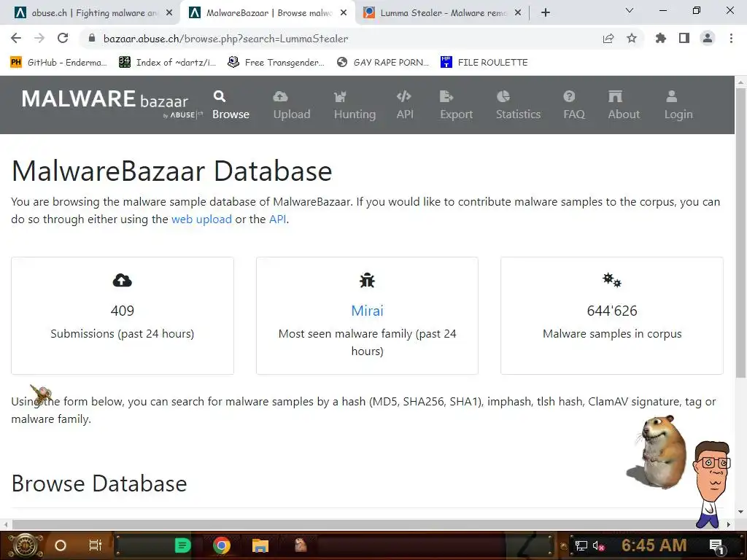Click the lock site info icon
This screenshot has width=747, height=560.
pos(92,38)
